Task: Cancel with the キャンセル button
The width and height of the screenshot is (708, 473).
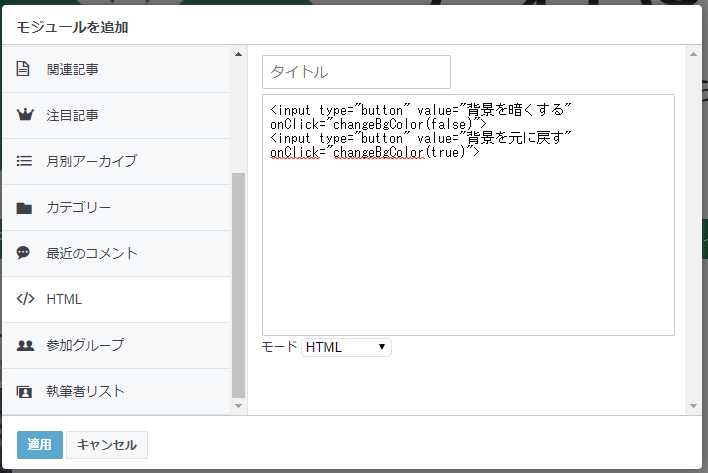Action: (107, 445)
